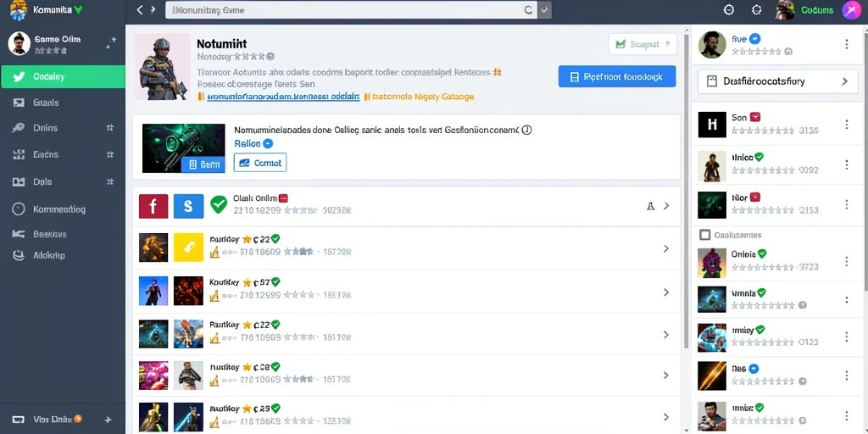Click the red f icon in list

pos(153,206)
